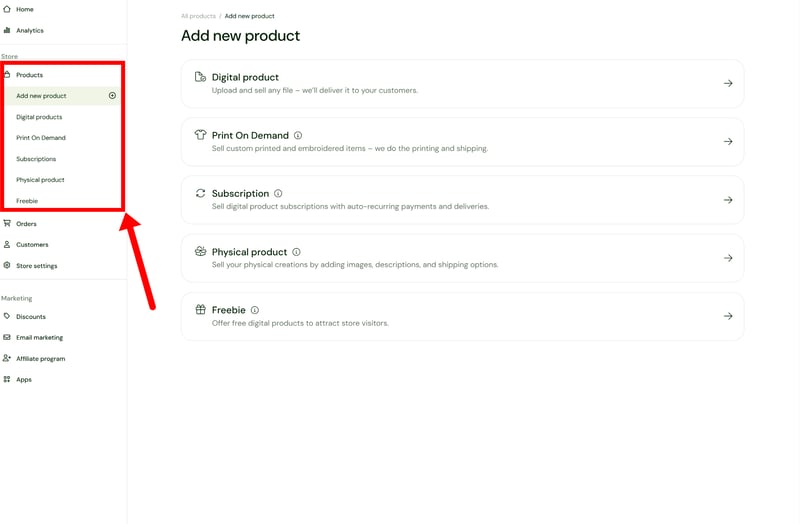
Task: Open the Digital product option arrow
Action: coord(727,83)
